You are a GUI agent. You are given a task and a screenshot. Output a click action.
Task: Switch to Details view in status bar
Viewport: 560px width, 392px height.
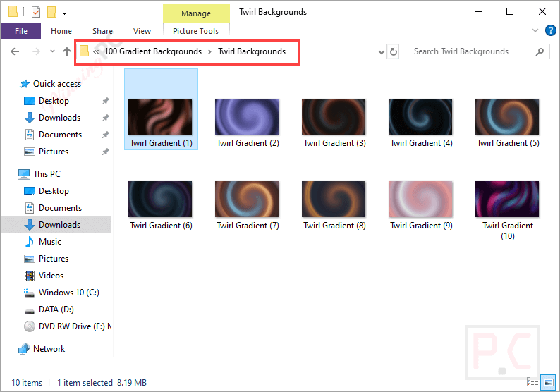coord(532,382)
